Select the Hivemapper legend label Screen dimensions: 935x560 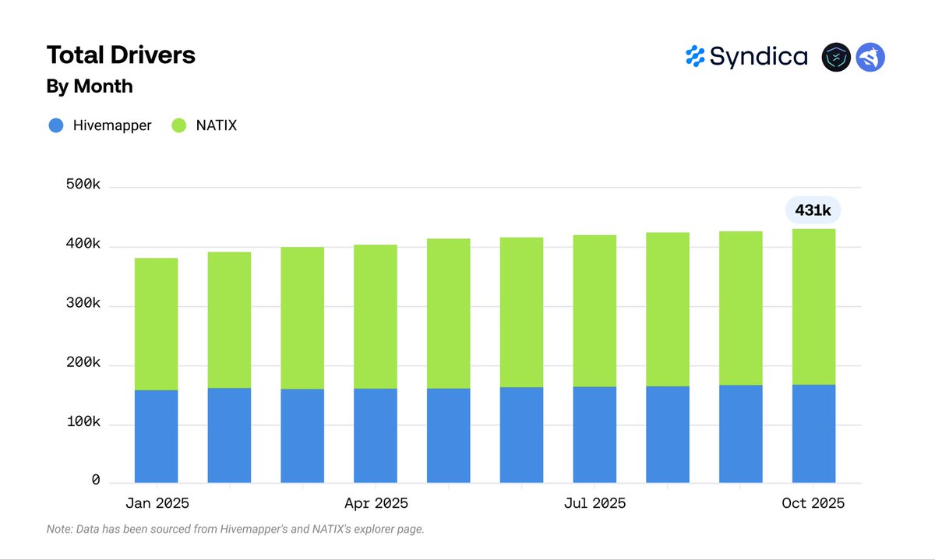pyautogui.click(x=112, y=125)
